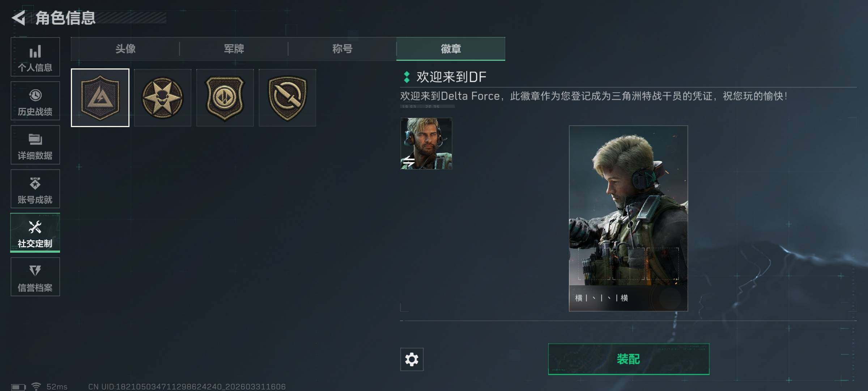This screenshot has height=391, width=868.
Task: Select the knife emblem shield badge
Action: pyautogui.click(x=288, y=98)
